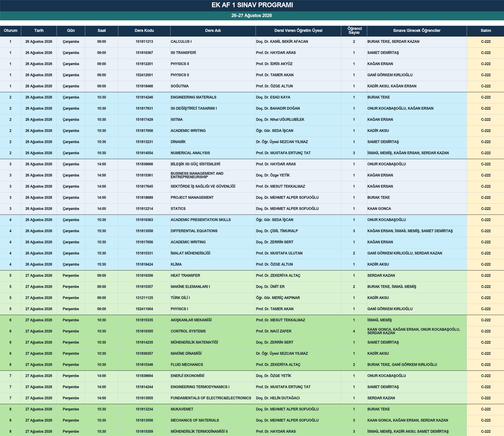Click the 'MAKİNE DİNAMİĞİ' course cell

click(x=213, y=353)
